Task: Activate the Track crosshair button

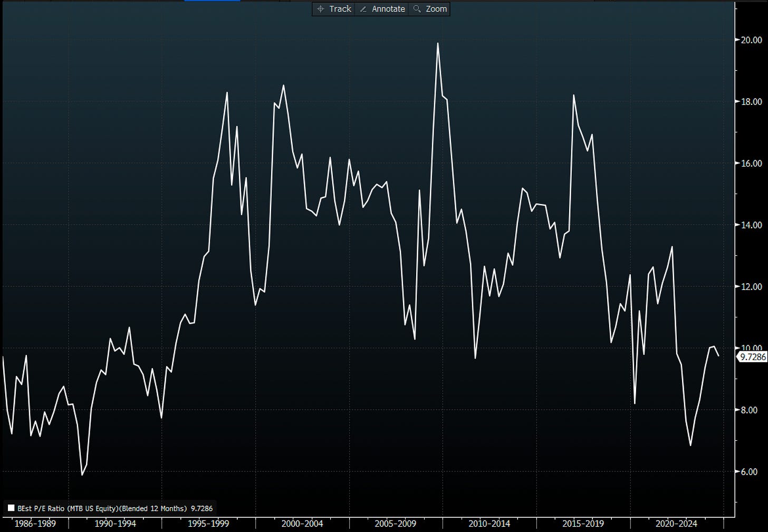Action: point(334,9)
